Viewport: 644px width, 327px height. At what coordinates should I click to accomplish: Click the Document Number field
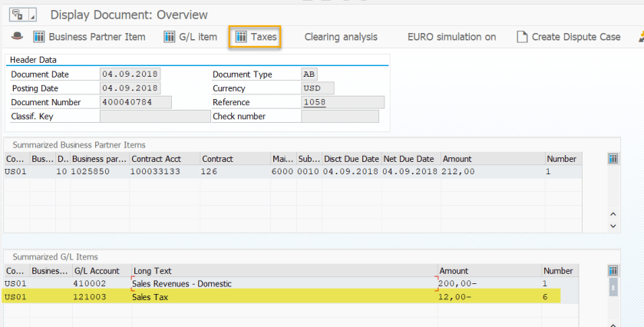point(136,102)
